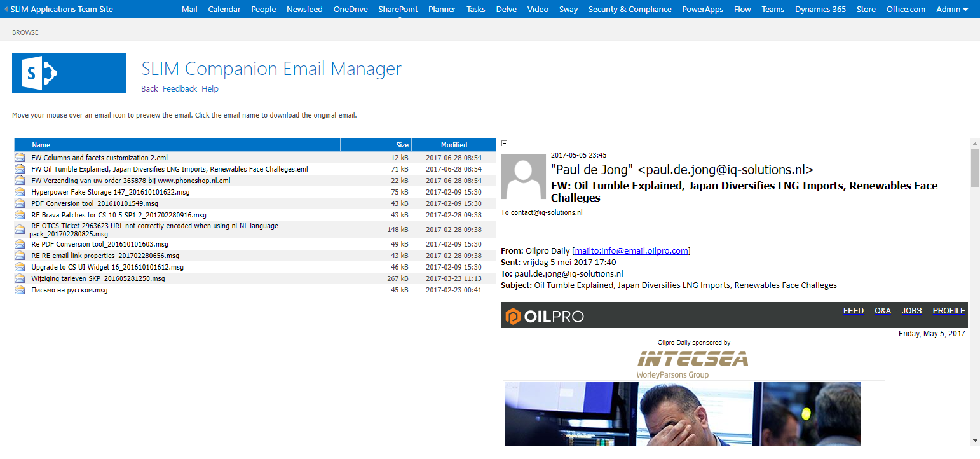
Task: Open the Admin dropdown menu
Action: click(x=951, y=9)
